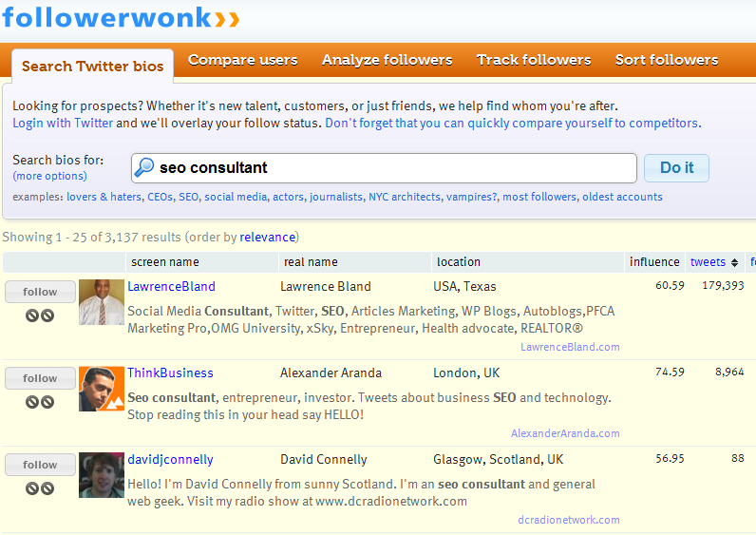Click the Login with Twitter link
The height and width of the screenshot is (535, 756).
63,123
